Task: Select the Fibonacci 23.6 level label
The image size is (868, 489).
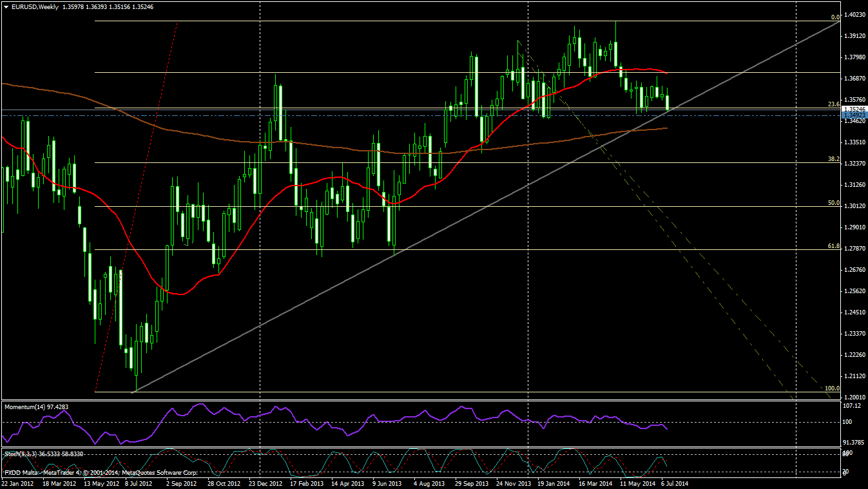Action: pos(833,104)
